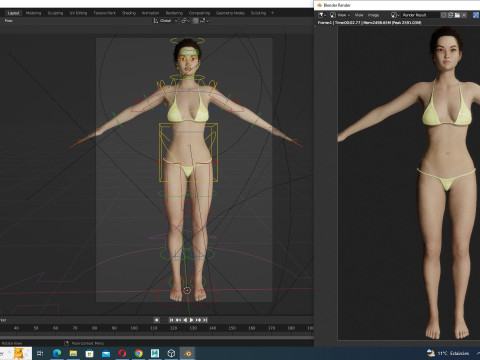Open the Pose menu in viewport header

pyautogui.click(x=9, y=21)
